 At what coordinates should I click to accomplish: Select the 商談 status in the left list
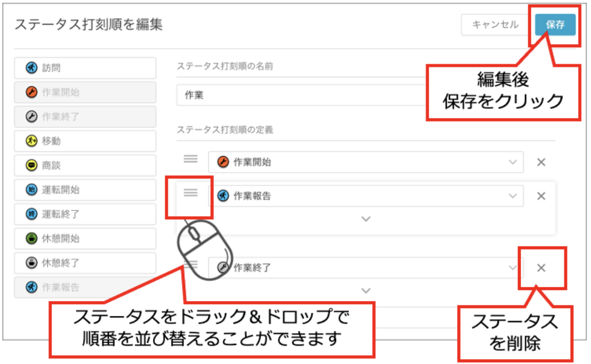point(85,166)
